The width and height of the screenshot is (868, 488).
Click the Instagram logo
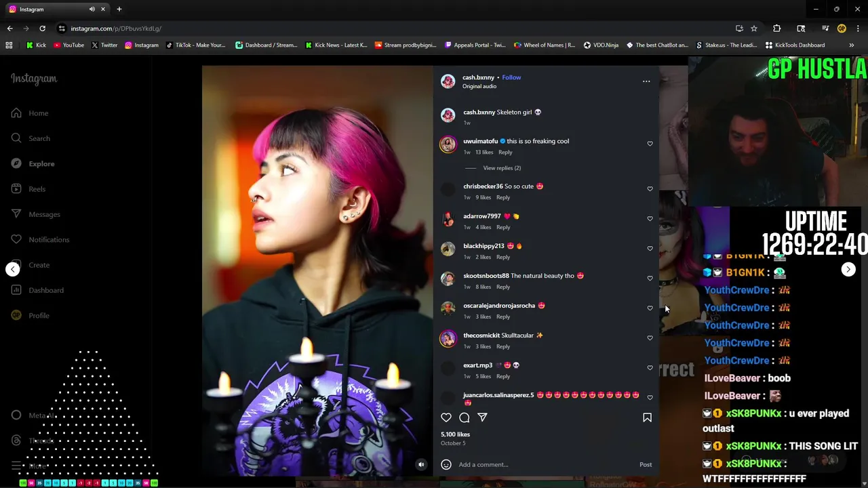coord(34,79)
